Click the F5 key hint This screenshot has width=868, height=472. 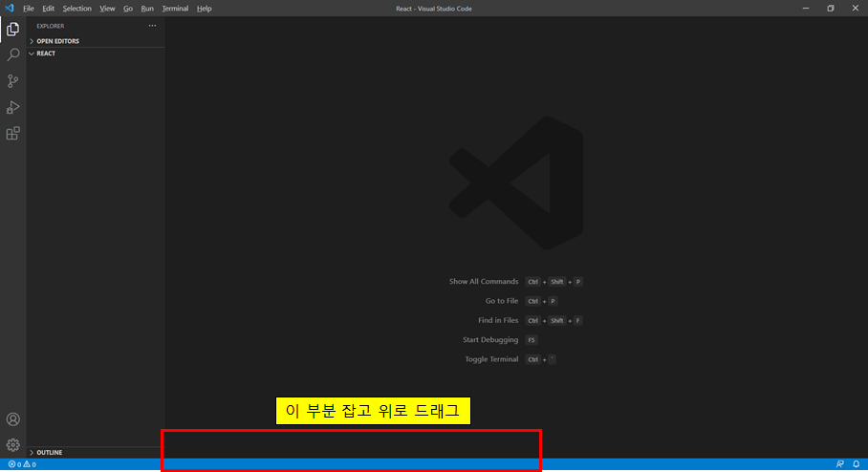532,340
